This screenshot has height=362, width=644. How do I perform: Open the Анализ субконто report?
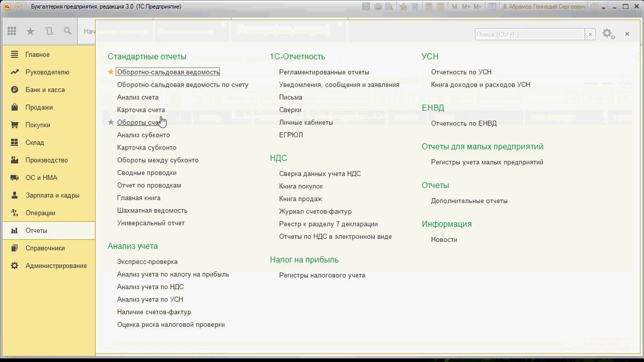(x=143, y=135)
